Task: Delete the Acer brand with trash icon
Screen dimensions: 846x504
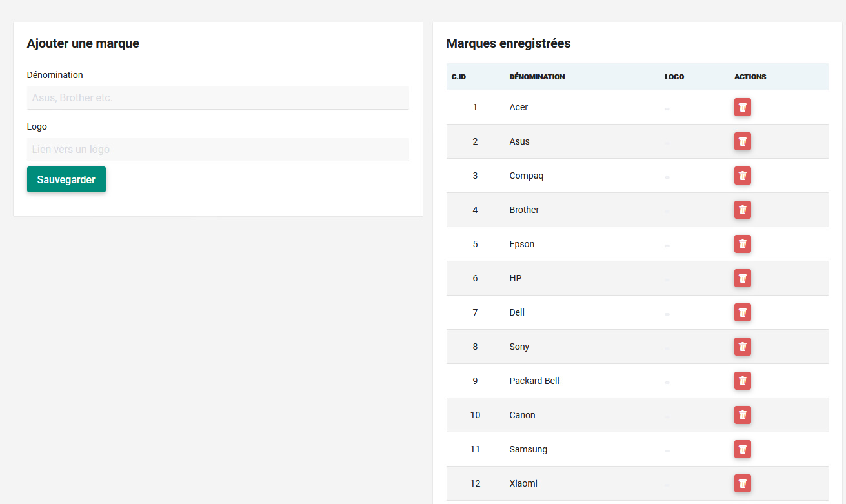Action: [742, 107]
